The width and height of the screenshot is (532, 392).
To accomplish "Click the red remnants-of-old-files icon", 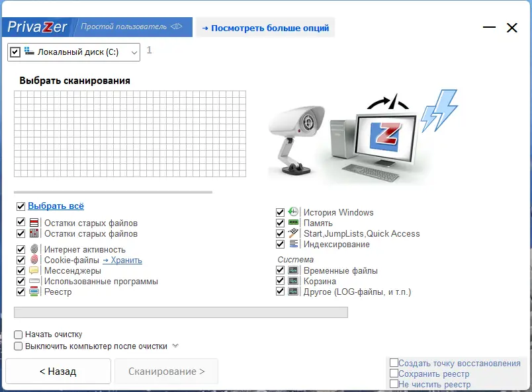I will pos(34,223).
